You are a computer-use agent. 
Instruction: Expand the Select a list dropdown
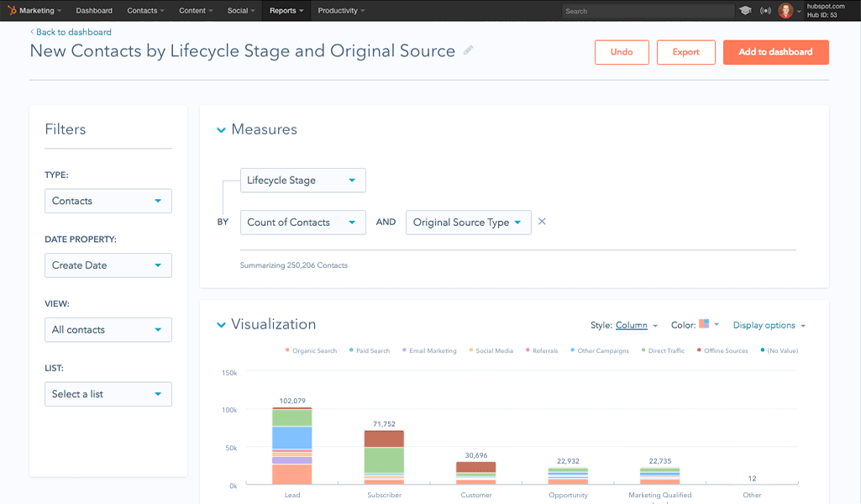[108, 394]
